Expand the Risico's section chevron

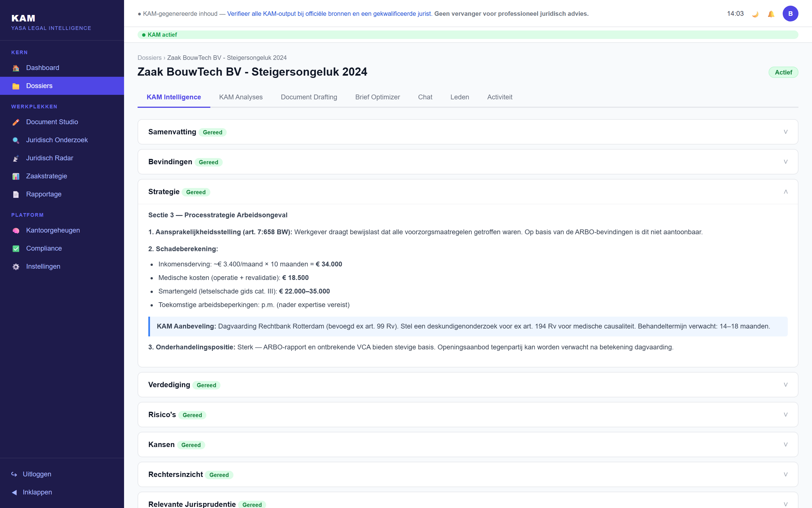[785, 415]
